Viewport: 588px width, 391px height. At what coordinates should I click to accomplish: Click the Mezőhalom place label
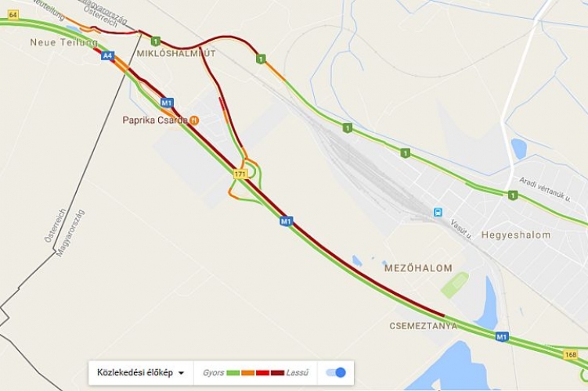tap(419, 268)
